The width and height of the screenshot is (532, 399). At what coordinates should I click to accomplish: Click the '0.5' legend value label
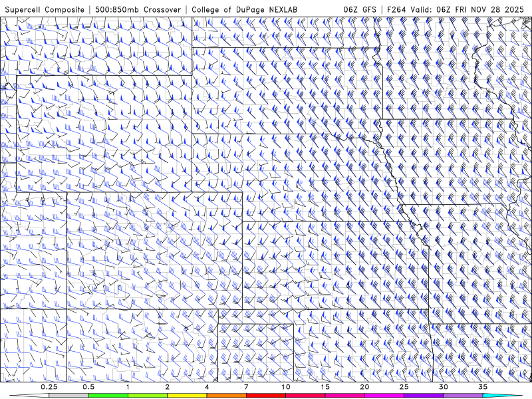[88, 387]
